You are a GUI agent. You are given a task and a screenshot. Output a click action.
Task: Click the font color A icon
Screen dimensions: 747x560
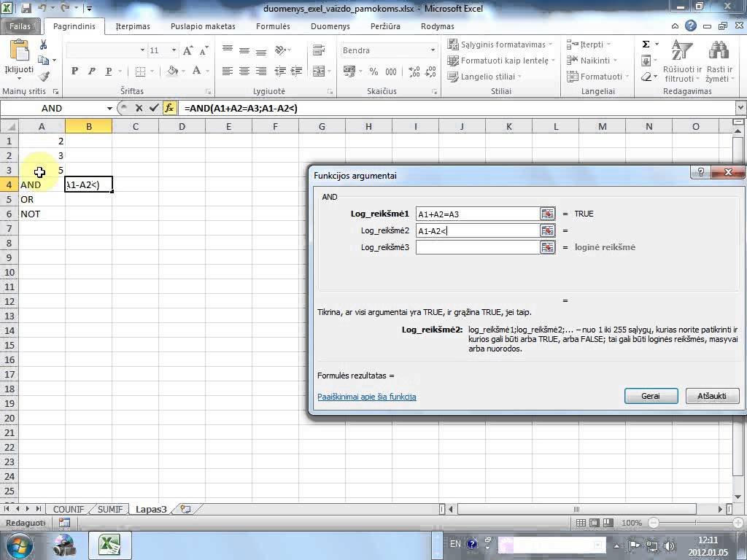click(196, 71)
